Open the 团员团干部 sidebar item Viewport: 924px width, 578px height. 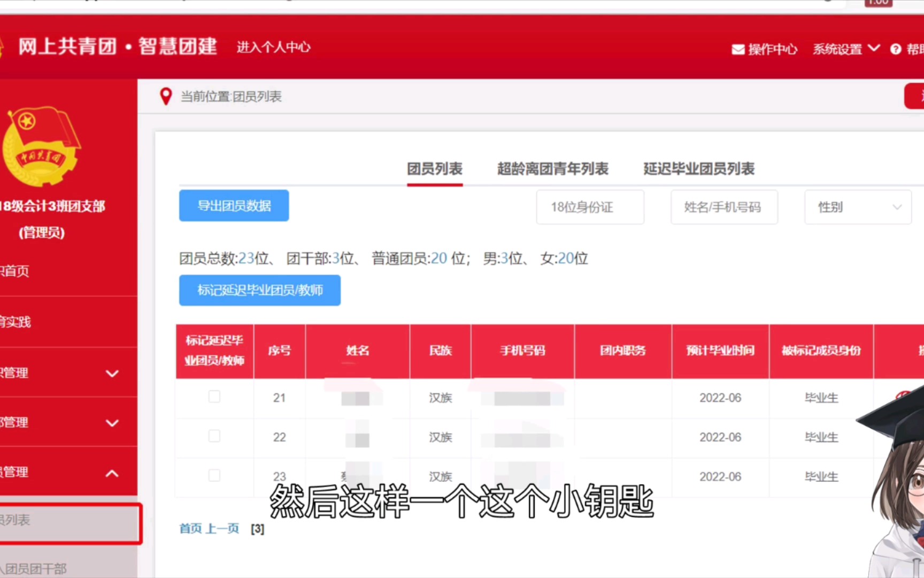pyautogui.click(x=68, y=567)
